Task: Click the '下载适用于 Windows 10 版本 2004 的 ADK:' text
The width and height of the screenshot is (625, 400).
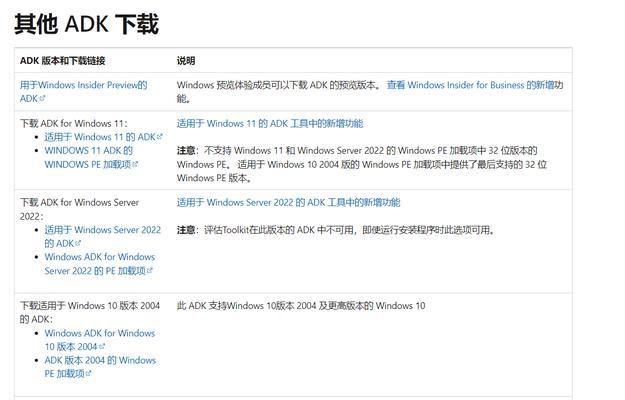Action: point(90,312)
